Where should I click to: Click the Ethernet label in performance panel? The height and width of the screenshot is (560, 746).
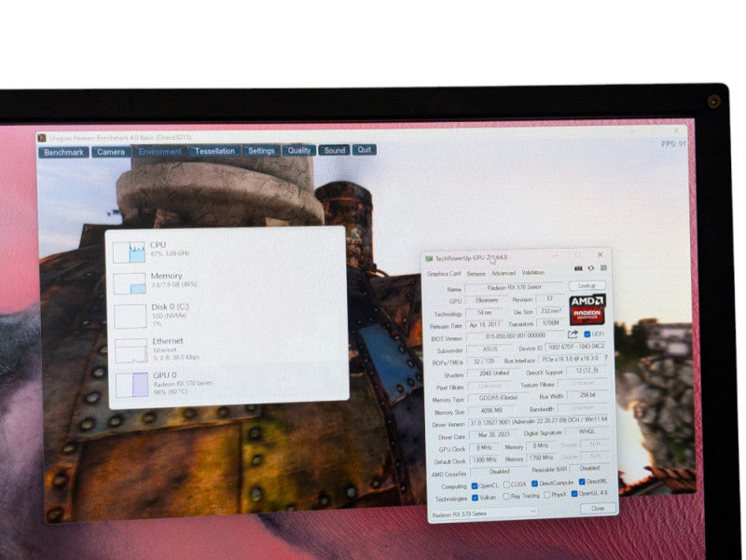[x=168, y=341]
